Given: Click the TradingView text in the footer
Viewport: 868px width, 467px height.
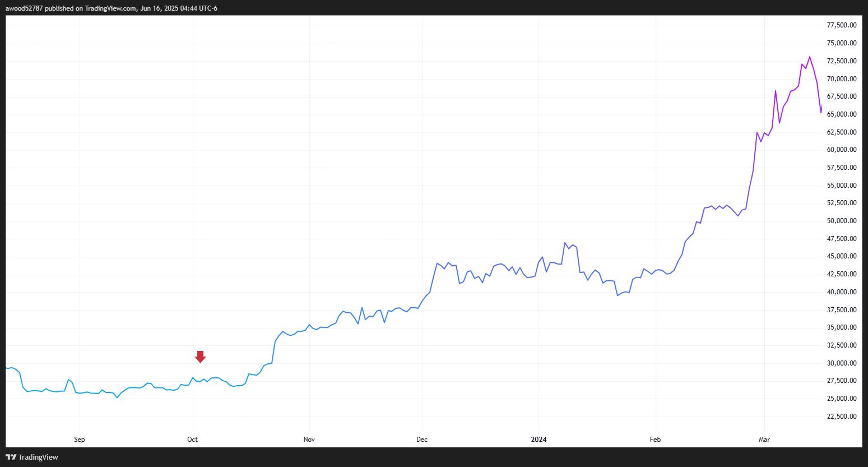Looking at the screenshot, I should [38, 457].
